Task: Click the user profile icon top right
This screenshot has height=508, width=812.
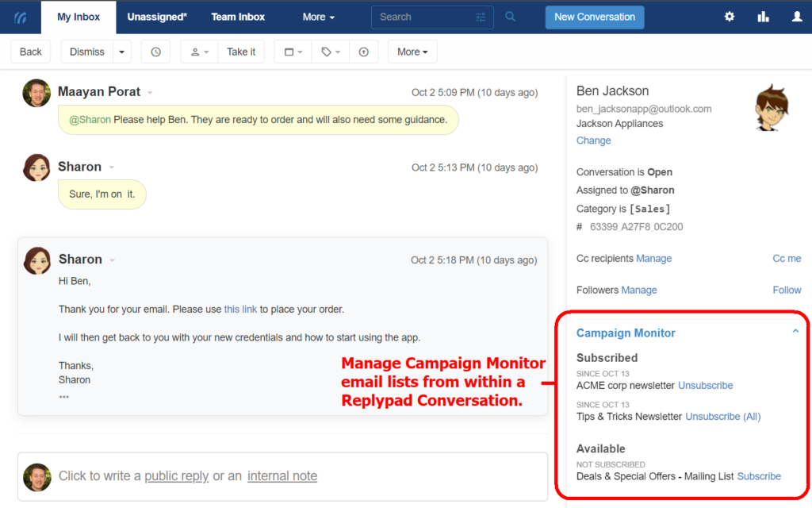Action: [796, 16]
